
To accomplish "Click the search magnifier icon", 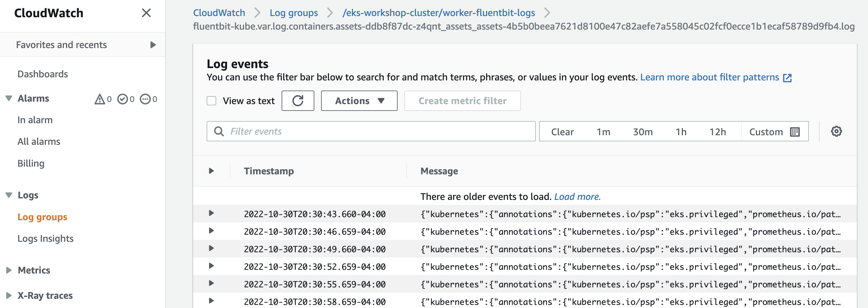I will (219, 131).
